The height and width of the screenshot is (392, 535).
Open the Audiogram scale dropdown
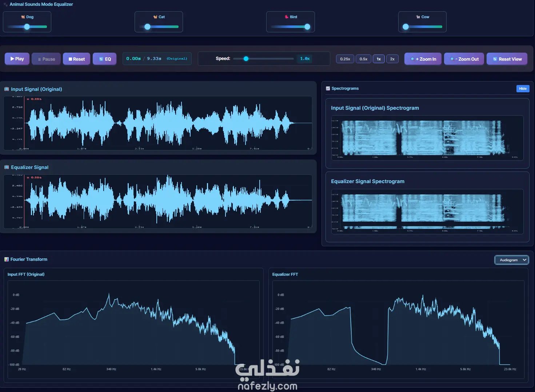512,260
